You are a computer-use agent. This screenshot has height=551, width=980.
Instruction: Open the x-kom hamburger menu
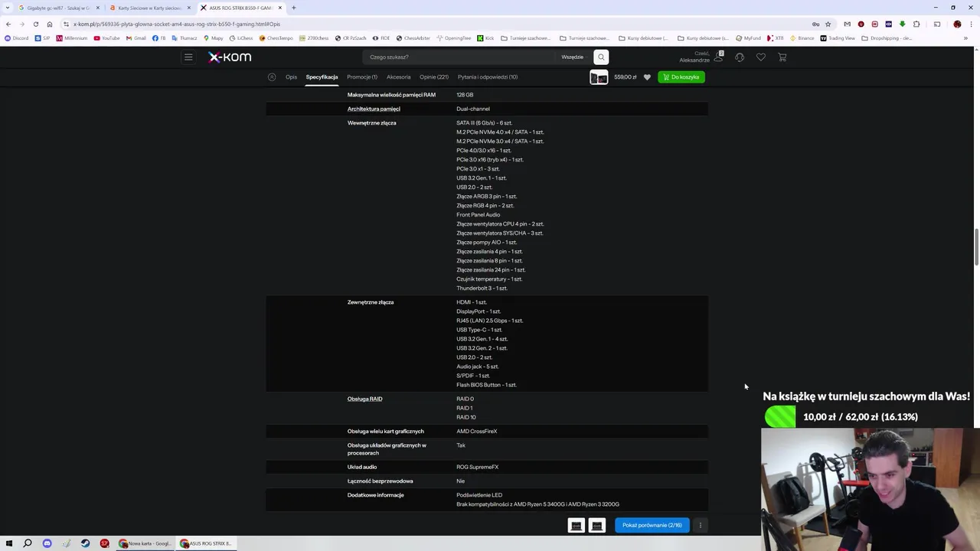[x=188, y=57]
